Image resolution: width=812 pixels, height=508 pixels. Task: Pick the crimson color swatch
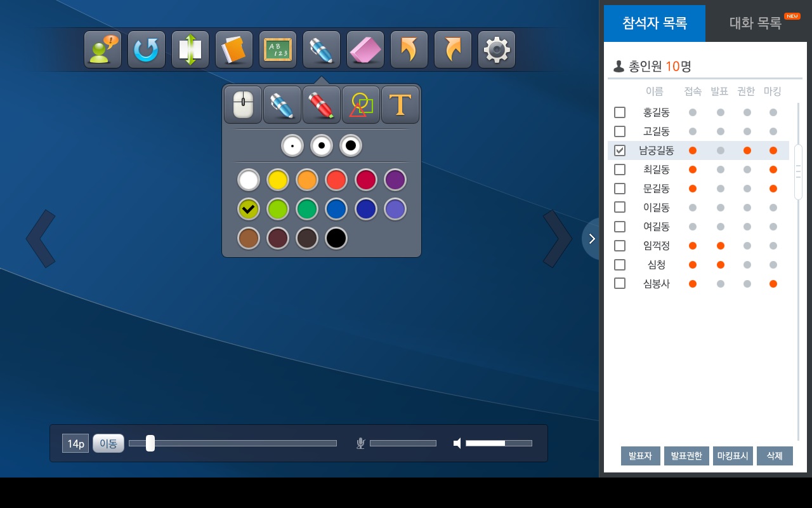pyautogui.click(x=366, y=180)
